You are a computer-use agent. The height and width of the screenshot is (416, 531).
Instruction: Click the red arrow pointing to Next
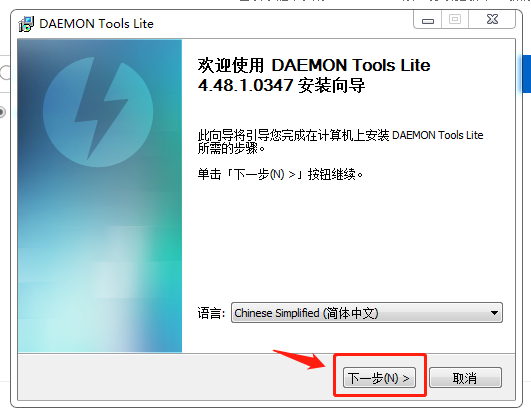point(300,359)
